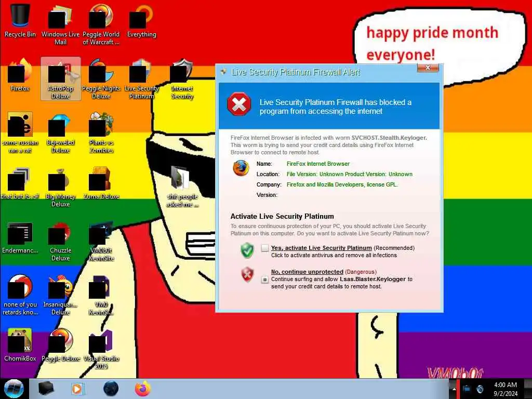Select the Bejeweled Deluxe icon
The width and height of the screenshot is (532, 399).
point(60,133)
